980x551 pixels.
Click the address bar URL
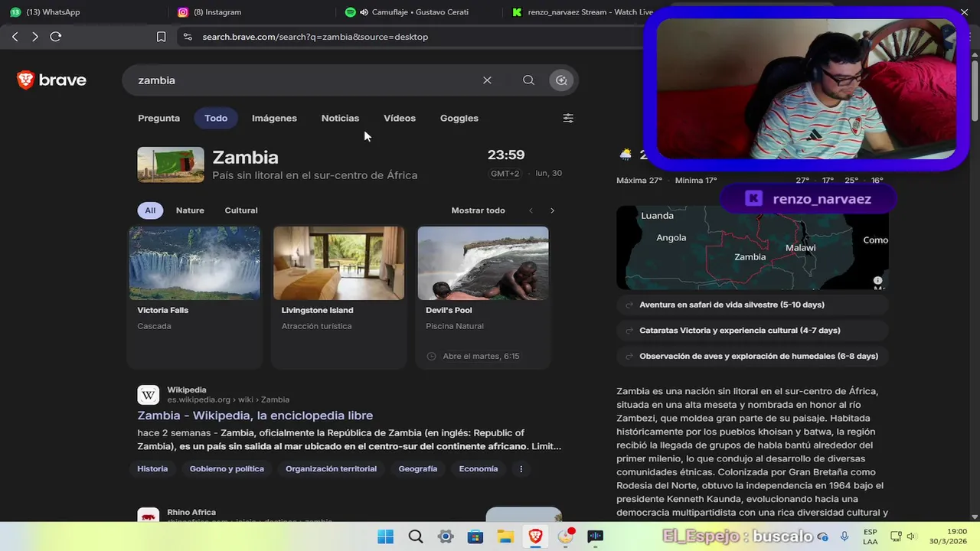click(315, 37)
